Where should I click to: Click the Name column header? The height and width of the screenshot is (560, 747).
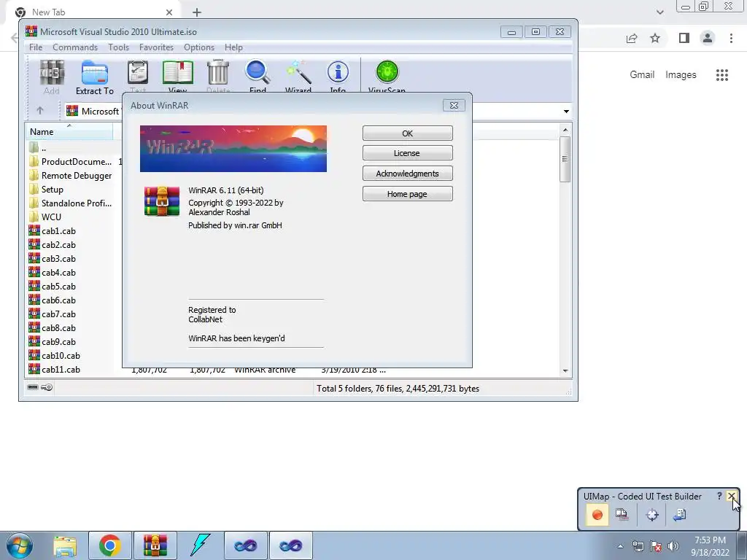tap(69, 131)
